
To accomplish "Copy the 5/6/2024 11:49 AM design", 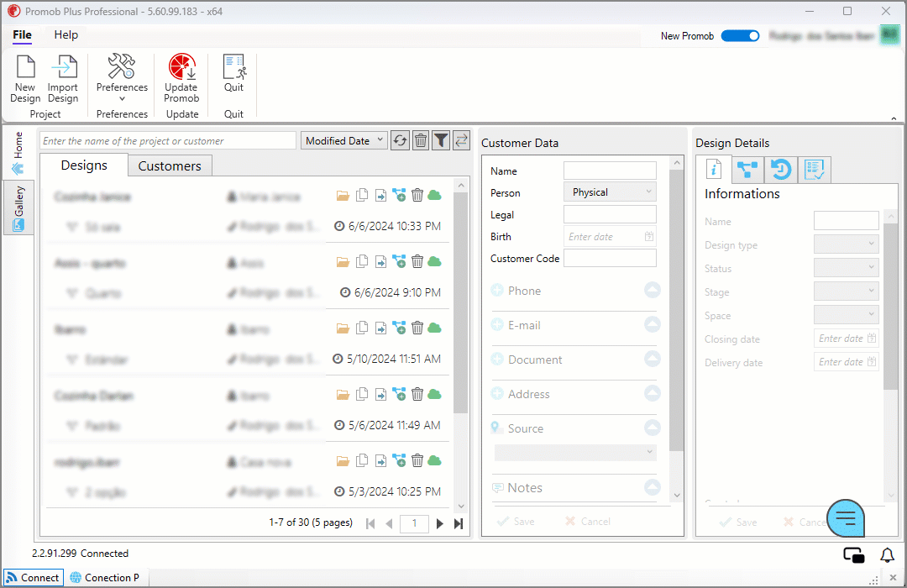I will [362, 395].
